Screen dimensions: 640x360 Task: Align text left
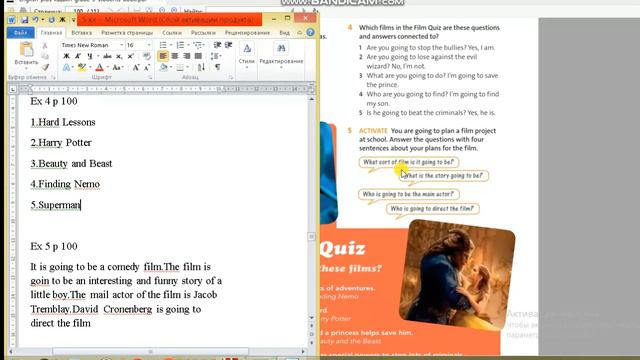(x=163, y=56)
